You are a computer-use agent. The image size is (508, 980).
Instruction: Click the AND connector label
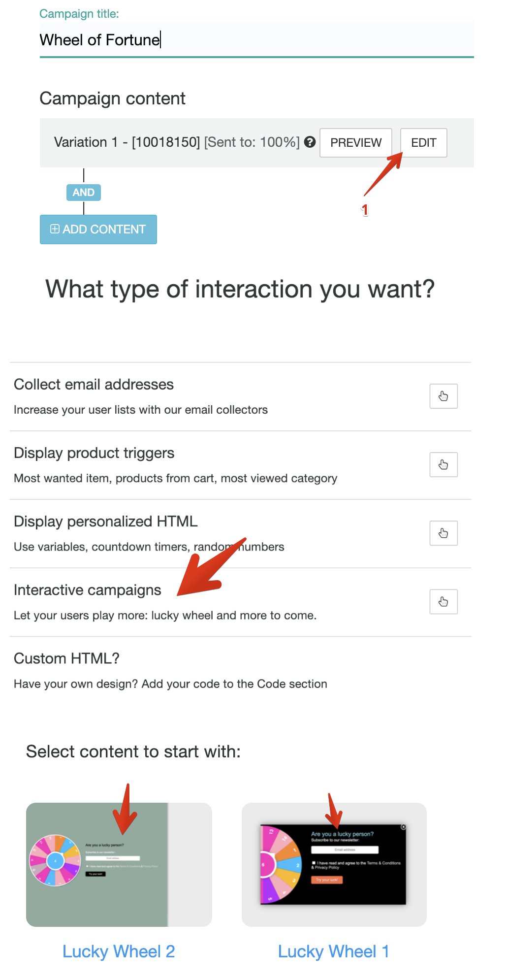tap(84, 193)
